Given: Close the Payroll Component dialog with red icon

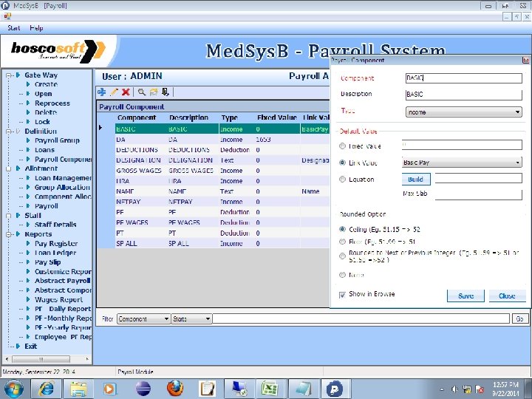Looking at the screenshot, I should (525, 60).
